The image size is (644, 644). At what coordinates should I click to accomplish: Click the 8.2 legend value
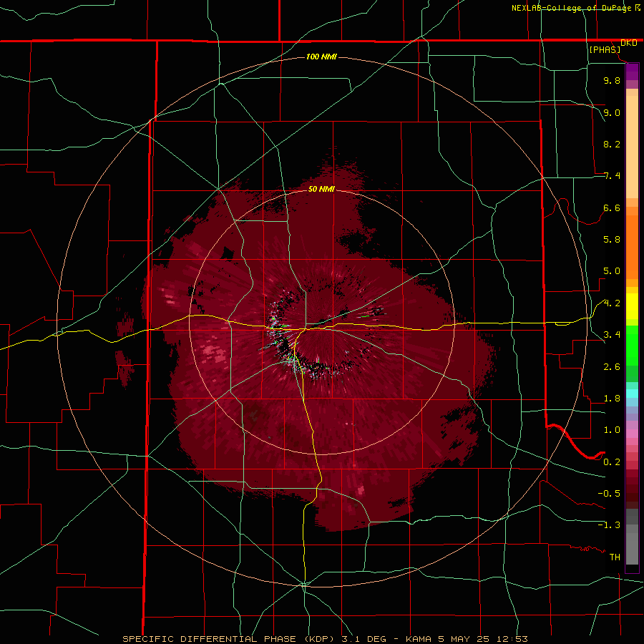tap(612, 144)
